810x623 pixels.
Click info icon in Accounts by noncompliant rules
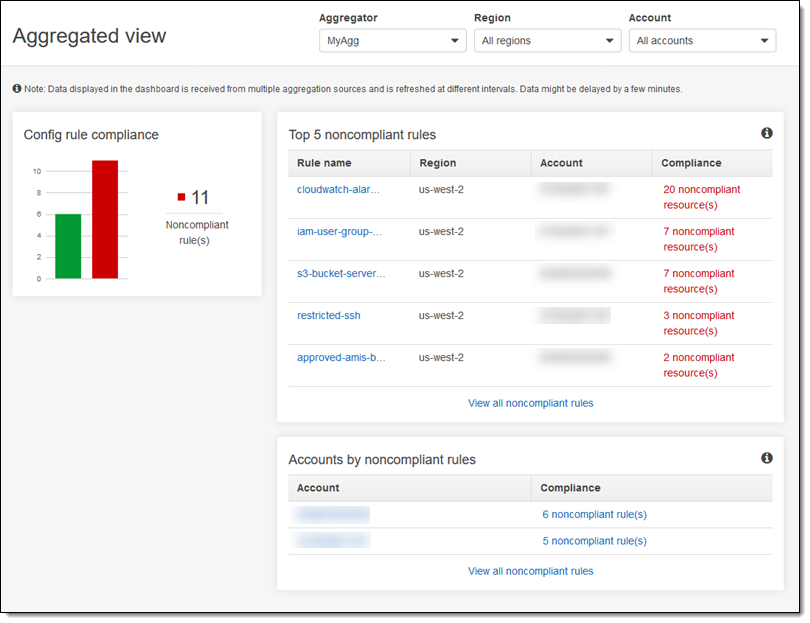coord(766,458)
